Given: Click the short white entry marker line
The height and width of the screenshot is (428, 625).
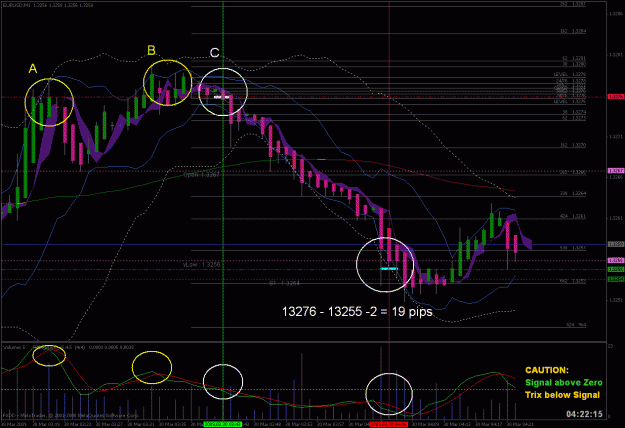Looking at the screenshot, I should click(x=222, y=97).
